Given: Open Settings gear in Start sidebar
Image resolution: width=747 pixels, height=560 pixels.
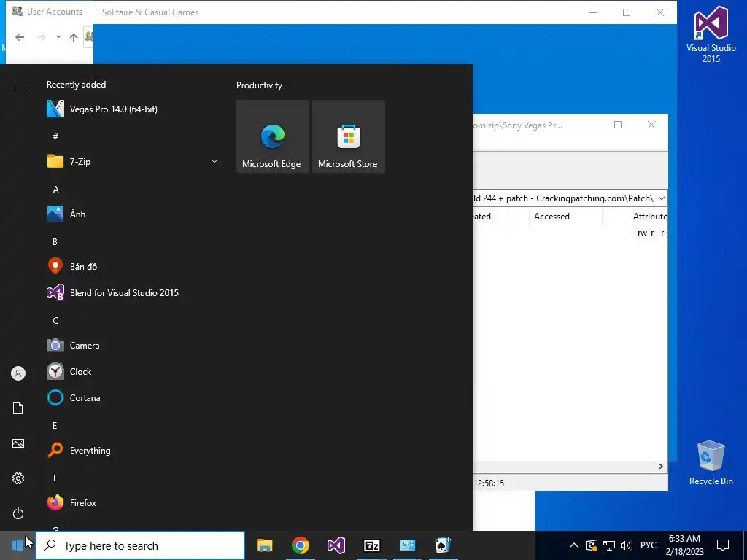Looking at the screenshot, I should pos(18,478).
